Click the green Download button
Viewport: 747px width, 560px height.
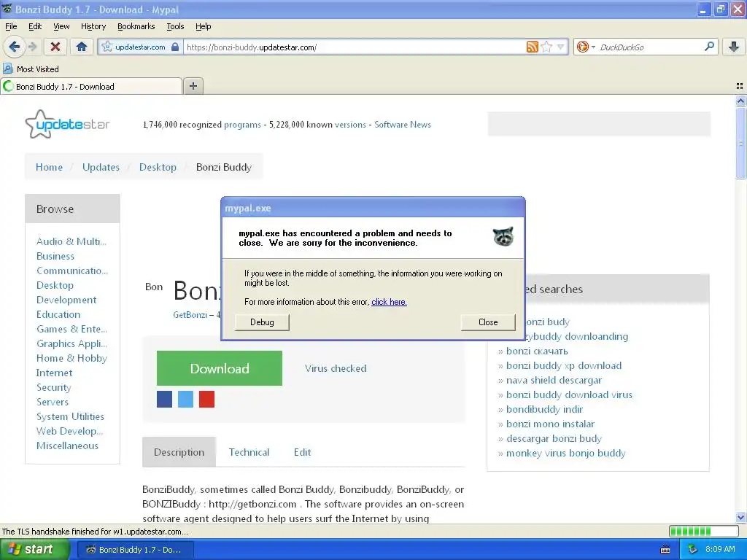(219, 368)
